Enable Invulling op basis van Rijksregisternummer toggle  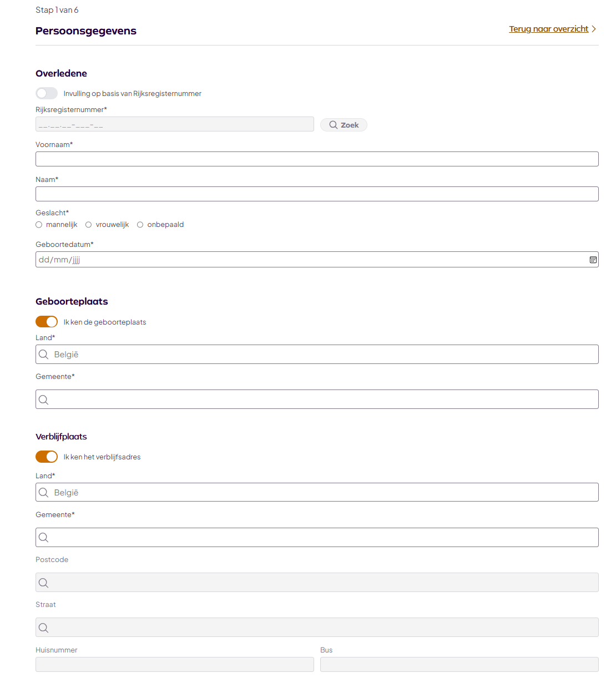47,93
